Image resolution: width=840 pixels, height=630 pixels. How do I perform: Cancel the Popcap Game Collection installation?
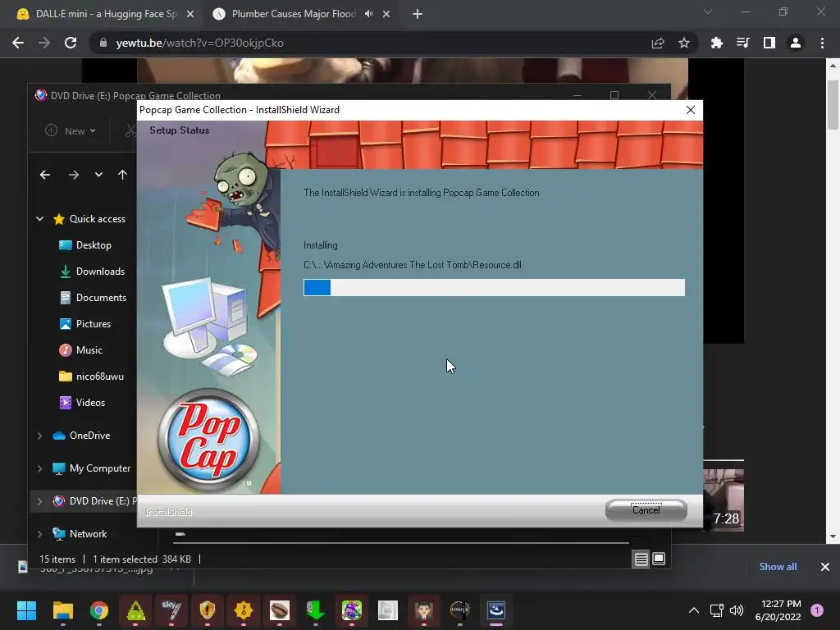pyautogui.click(x=646, y=509)
